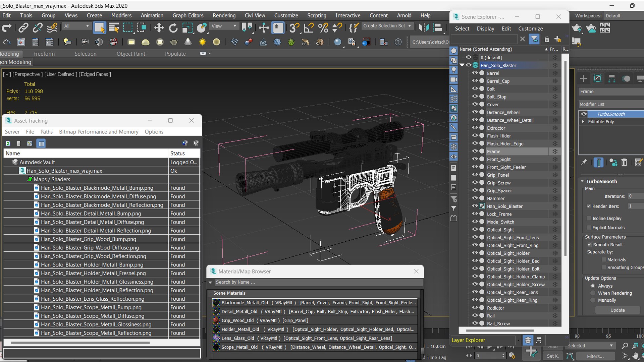
Task: Toggle Smooth Result checkbox
Action: (589, 245)
